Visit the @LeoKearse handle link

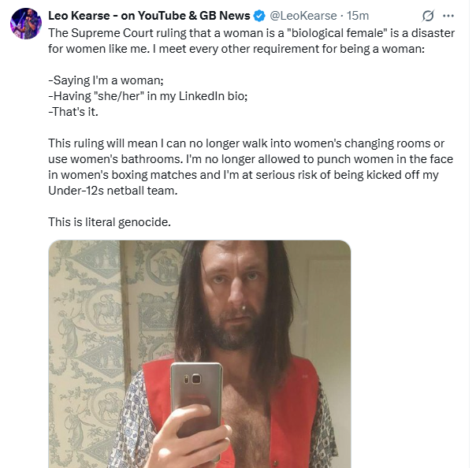(x=303, y=16)
